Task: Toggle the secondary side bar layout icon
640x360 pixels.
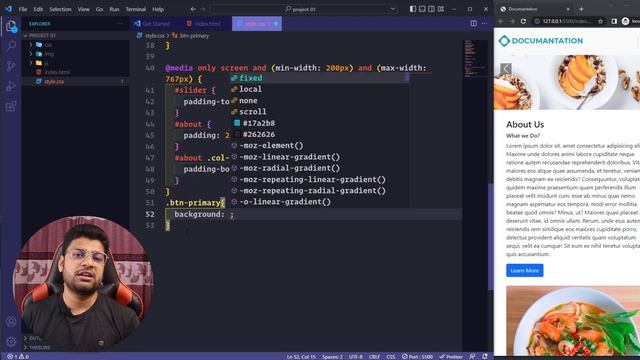Action: coord(431,9)
